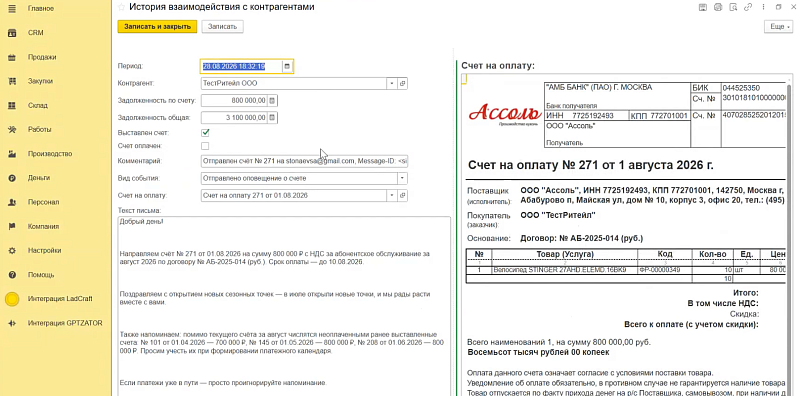Screen dimensions: 800x396
Task: Expand the Контрагент dropdown arrow
Action: click(x=392, y=83)
